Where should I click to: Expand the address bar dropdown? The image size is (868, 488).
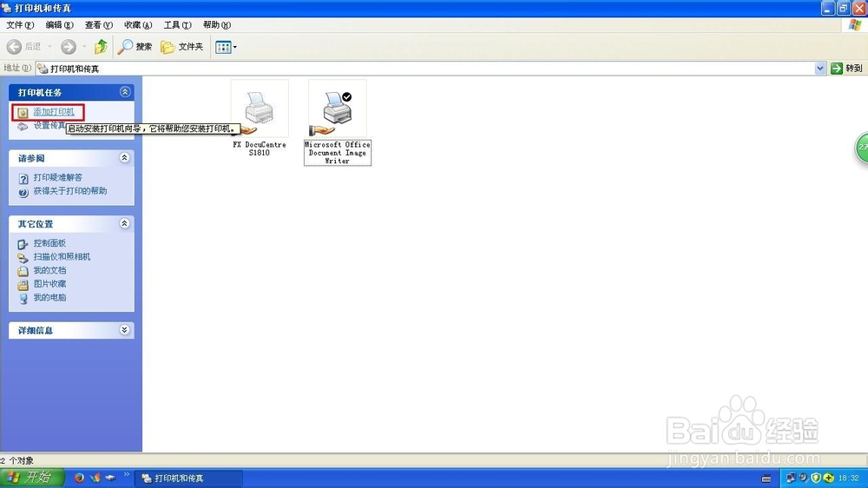820,68
